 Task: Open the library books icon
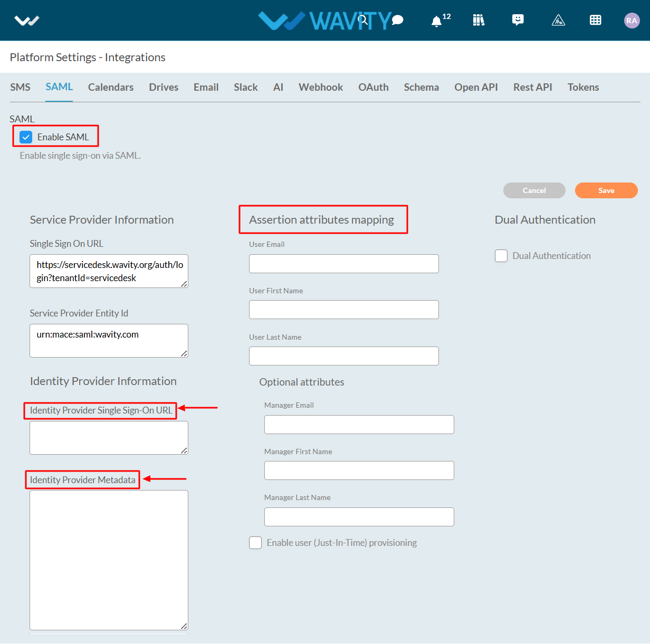[479, 20]
